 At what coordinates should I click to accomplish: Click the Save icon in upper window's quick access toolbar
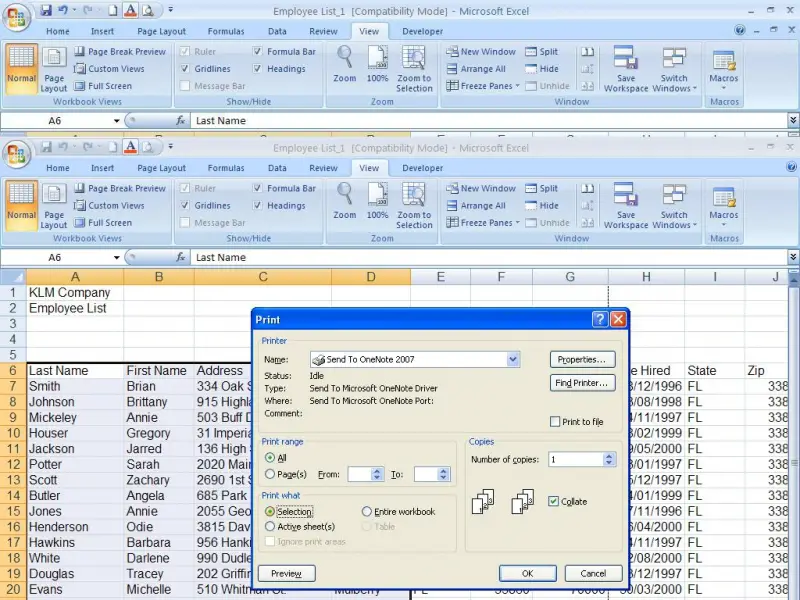[46, 10]
